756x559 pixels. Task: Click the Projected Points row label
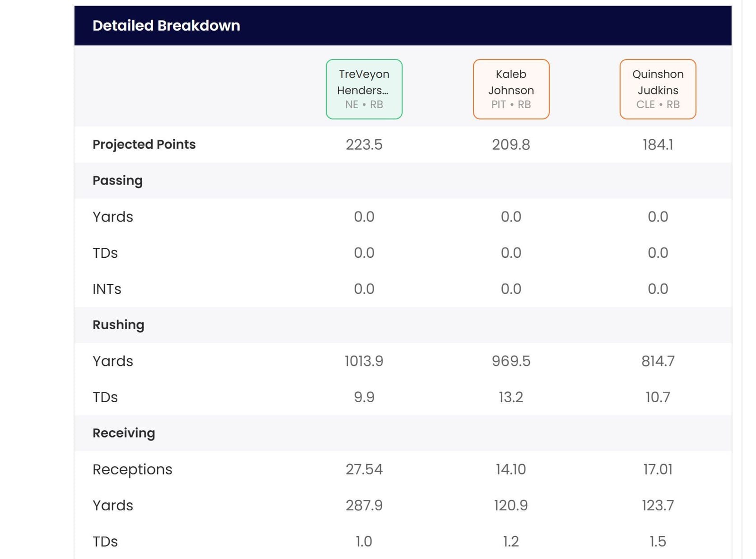(144, 144)
